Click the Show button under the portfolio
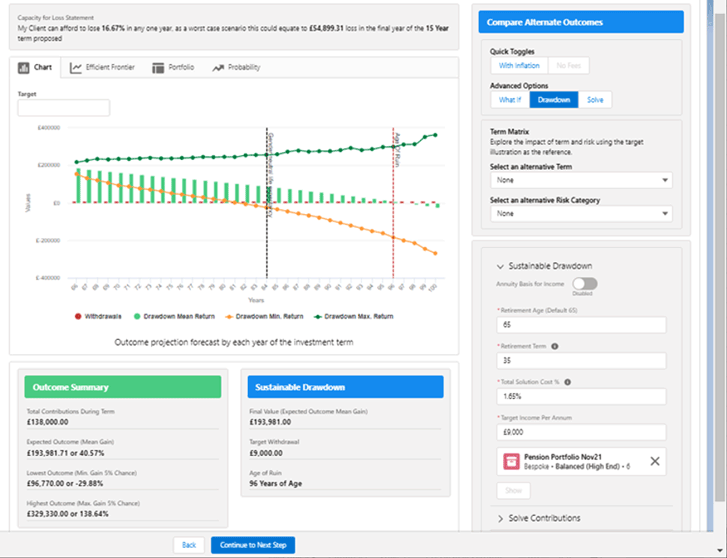The height and width of the screenshot is (558, 727). pos(513,490)
